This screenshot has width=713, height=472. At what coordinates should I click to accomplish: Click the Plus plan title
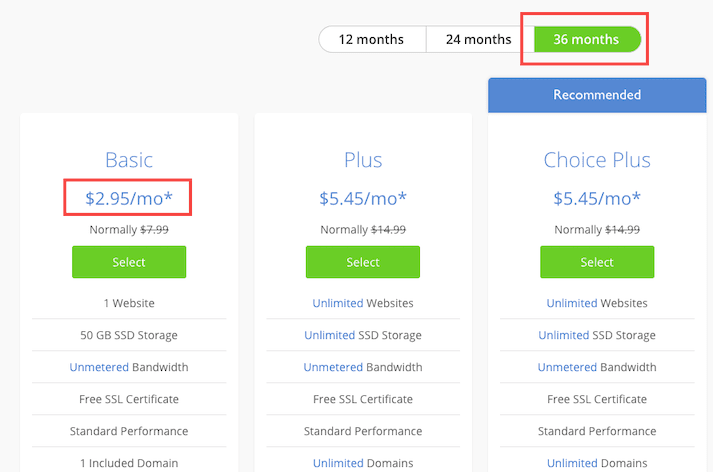363,160
